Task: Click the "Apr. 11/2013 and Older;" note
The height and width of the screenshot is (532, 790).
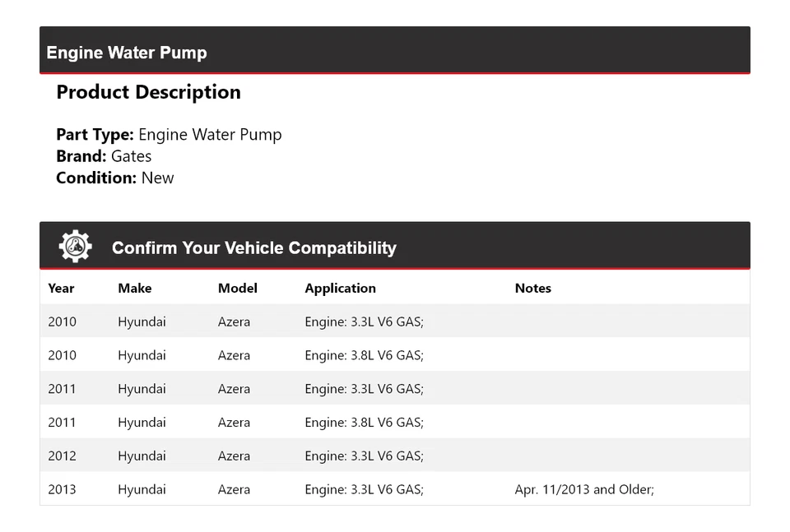Action: pyautogui.click(x=584, y=489)
